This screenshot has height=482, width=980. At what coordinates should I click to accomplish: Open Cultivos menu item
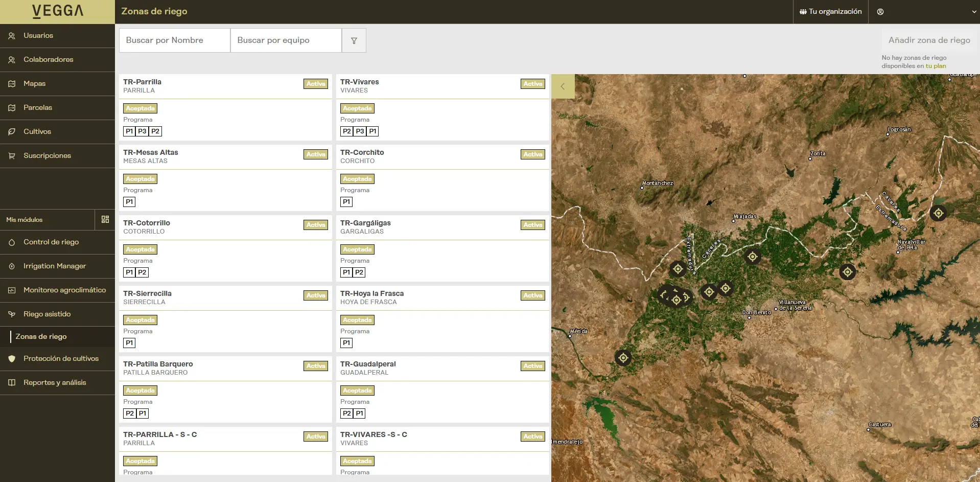tap(57, 132)
